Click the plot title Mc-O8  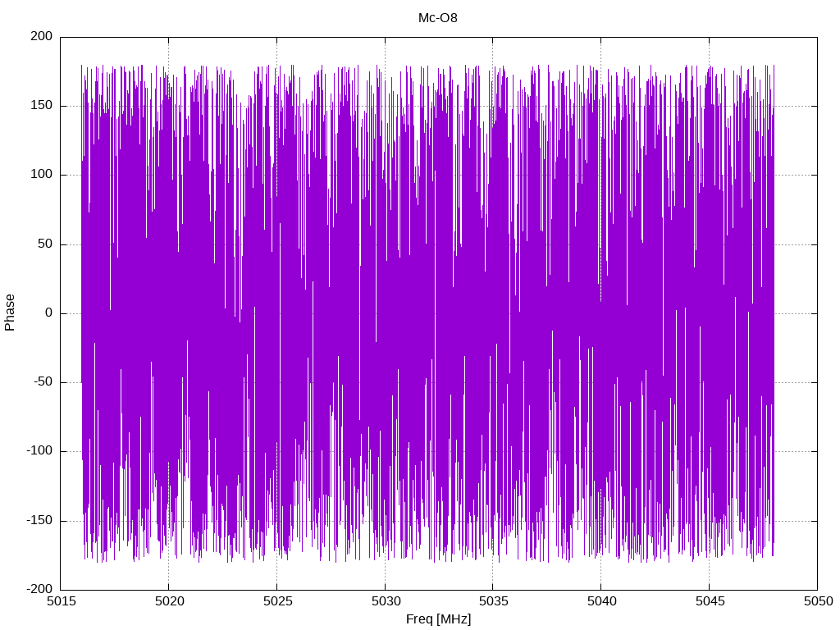click(x=438, y=18)
